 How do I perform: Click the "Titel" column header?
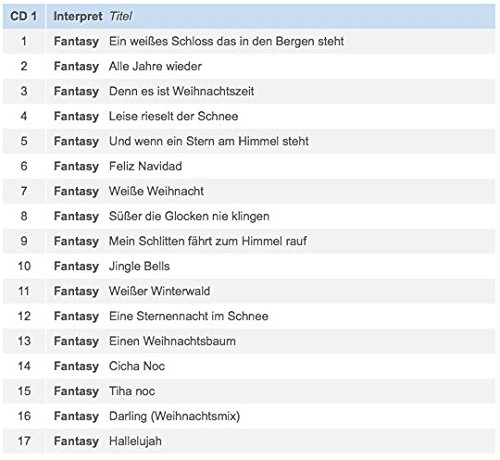coord(121,16)
